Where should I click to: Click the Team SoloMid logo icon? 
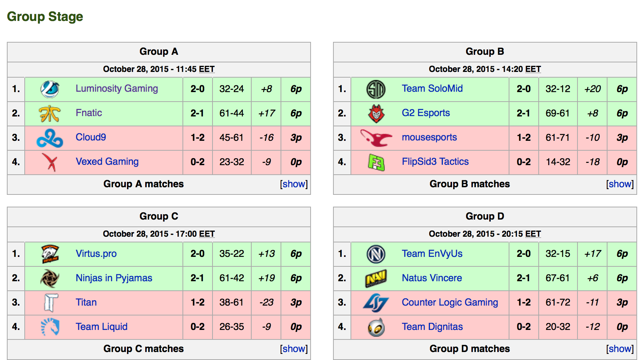pos(376,89)
